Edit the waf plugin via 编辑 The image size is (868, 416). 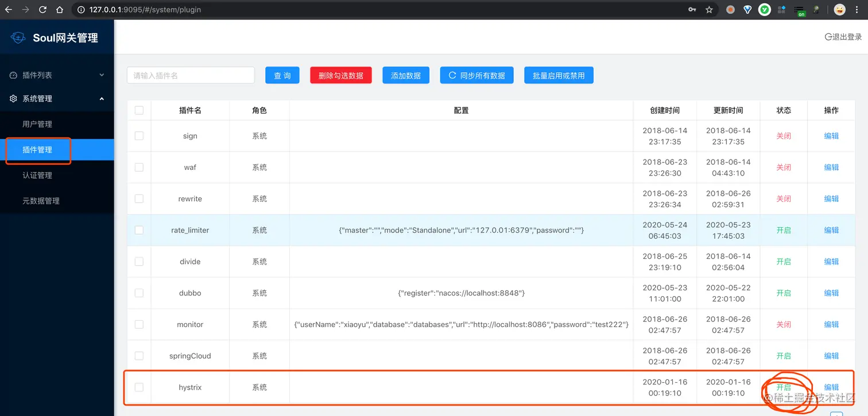(831, 168)
